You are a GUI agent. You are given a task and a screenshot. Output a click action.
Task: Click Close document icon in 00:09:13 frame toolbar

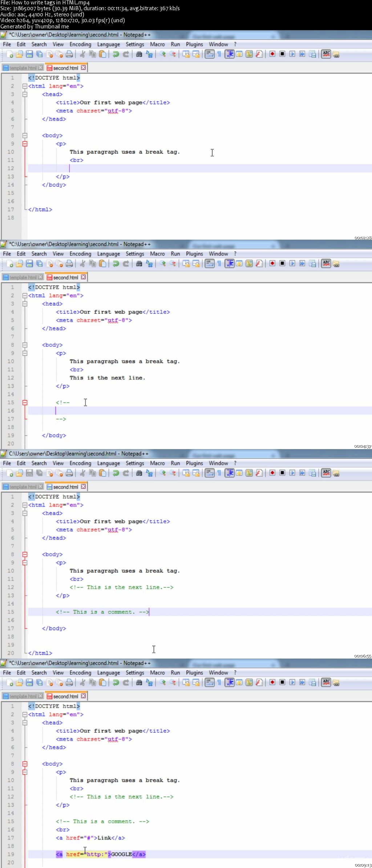click(49, 683)
